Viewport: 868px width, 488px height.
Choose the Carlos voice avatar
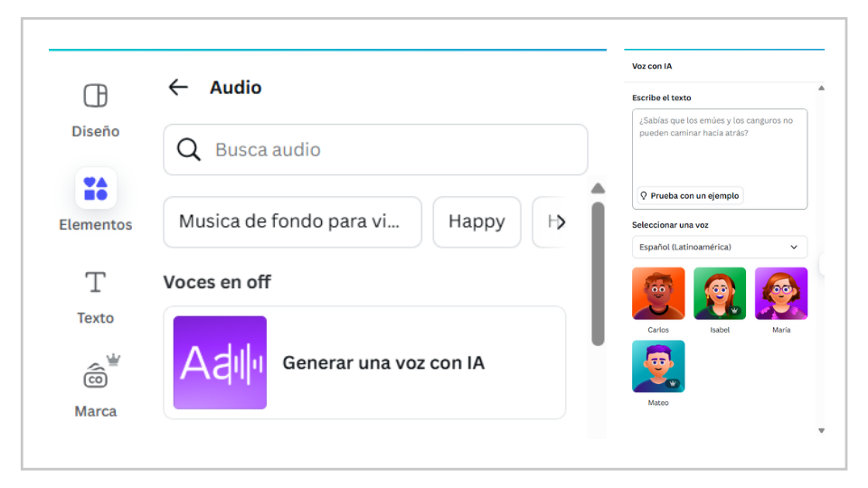658,294
